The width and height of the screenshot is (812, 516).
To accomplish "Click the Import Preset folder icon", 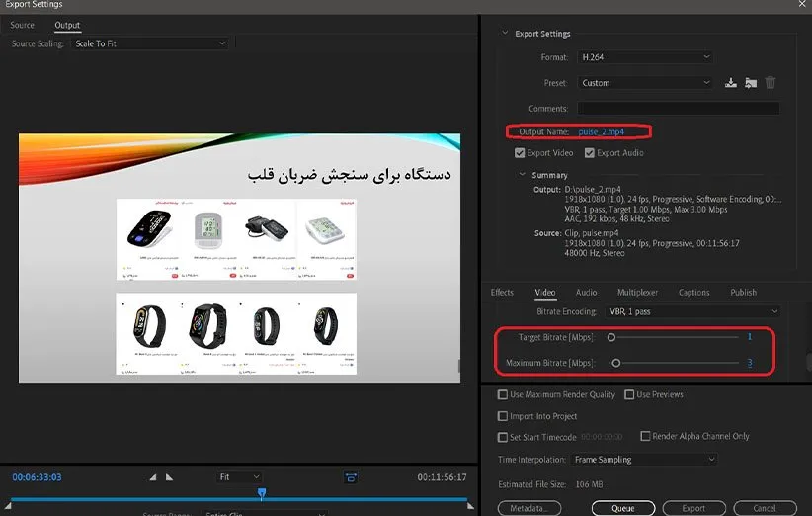I will pyautogui.click(x=751, y=83).
